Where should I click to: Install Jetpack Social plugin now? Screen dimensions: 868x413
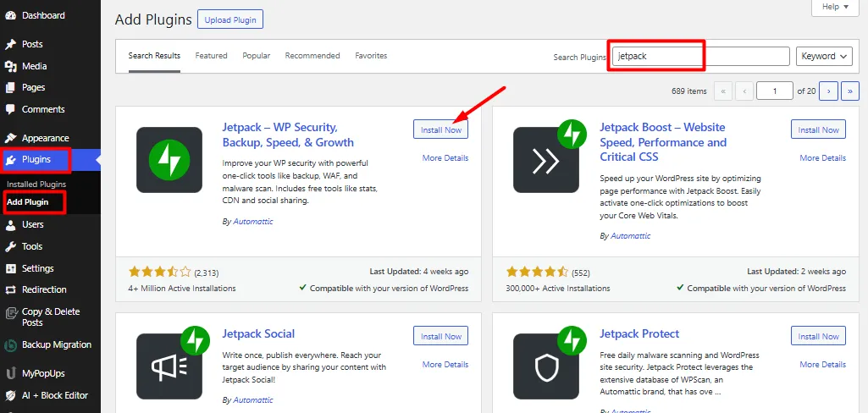pos(440,336)
